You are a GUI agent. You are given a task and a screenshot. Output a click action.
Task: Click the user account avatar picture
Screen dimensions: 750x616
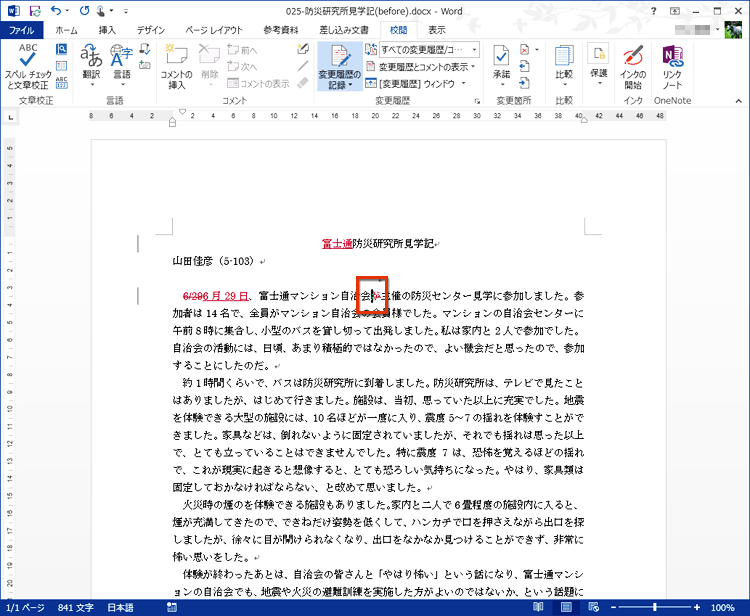tap(733, 30)
